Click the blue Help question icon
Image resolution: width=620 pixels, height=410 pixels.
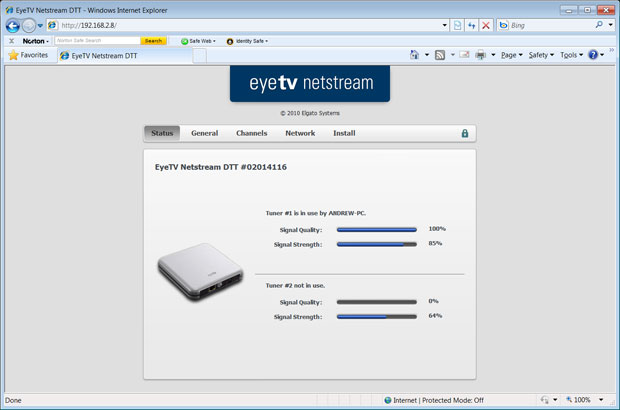pos(593,55)
